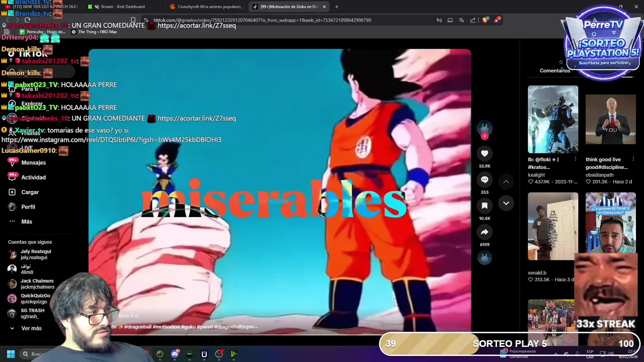
Task: Open Discord from the taskbar
Action: pyautogui.click(x=175, y=354)
